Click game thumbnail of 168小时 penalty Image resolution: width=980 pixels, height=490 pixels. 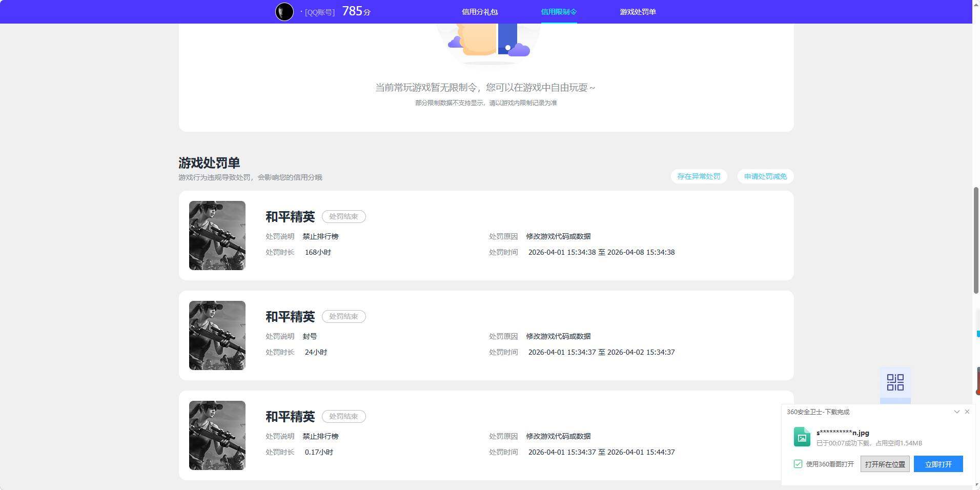pos(217,235)
